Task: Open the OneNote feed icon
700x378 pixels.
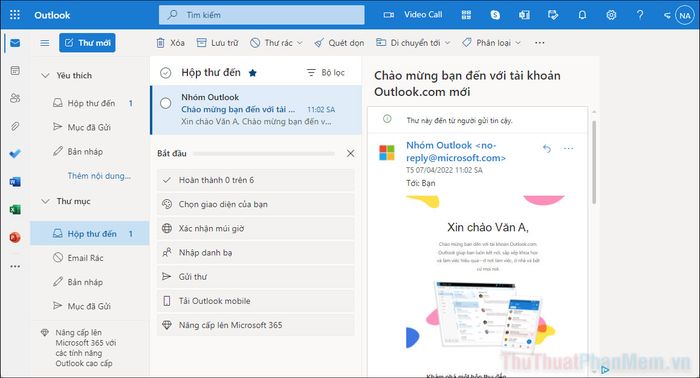Action: click(524, 15)
